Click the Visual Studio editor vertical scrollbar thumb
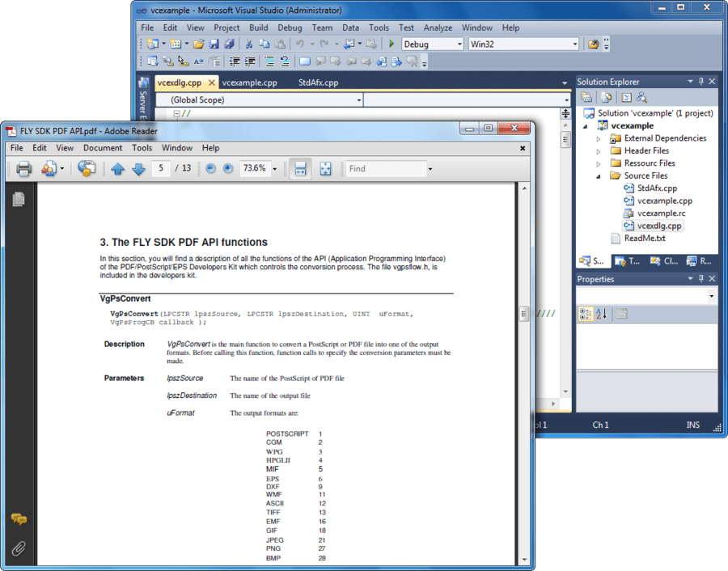The height and width of the screenshot is (571, 728). pos(565,140)
